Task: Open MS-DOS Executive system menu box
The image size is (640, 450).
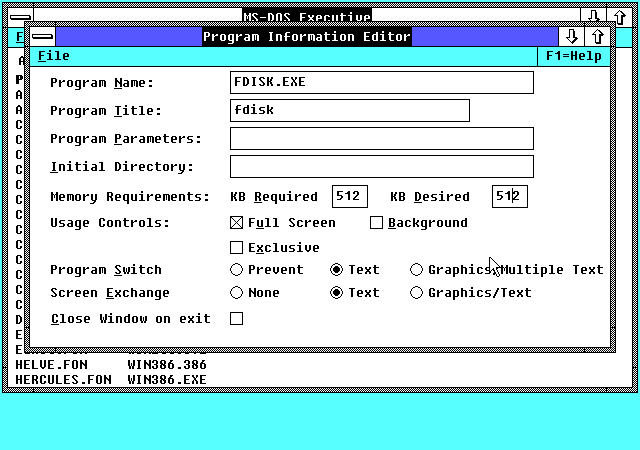Action: pyautogui.click(x=20, y=17)
